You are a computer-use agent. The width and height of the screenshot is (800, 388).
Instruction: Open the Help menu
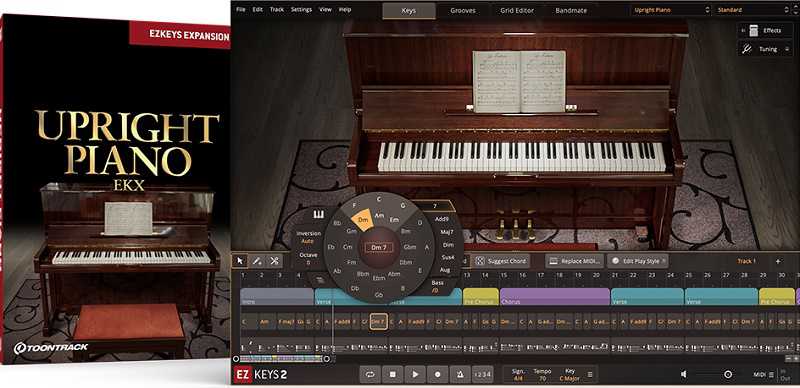click(x=345, y=10)
